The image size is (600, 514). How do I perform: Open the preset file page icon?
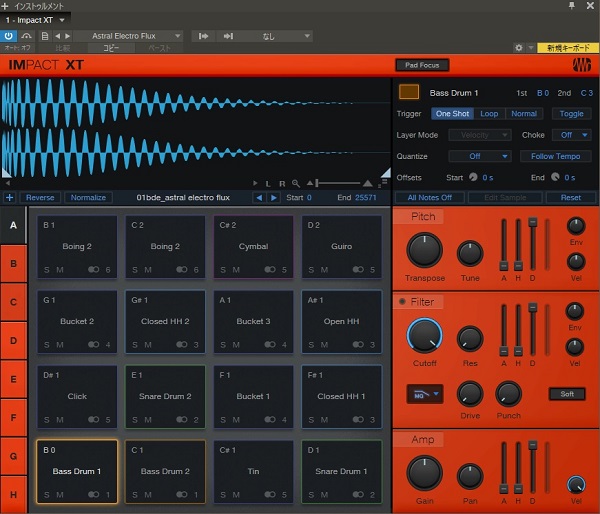[45, 36]
